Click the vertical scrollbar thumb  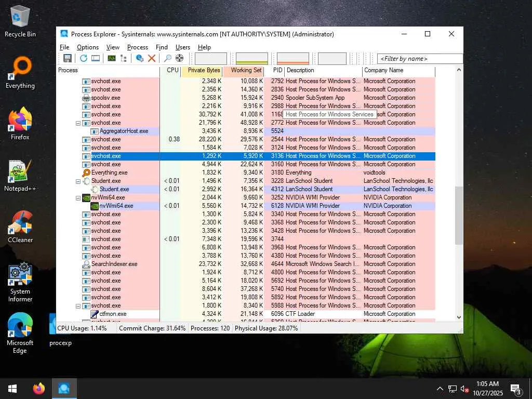pyautogui.click(x=459, y=216)
